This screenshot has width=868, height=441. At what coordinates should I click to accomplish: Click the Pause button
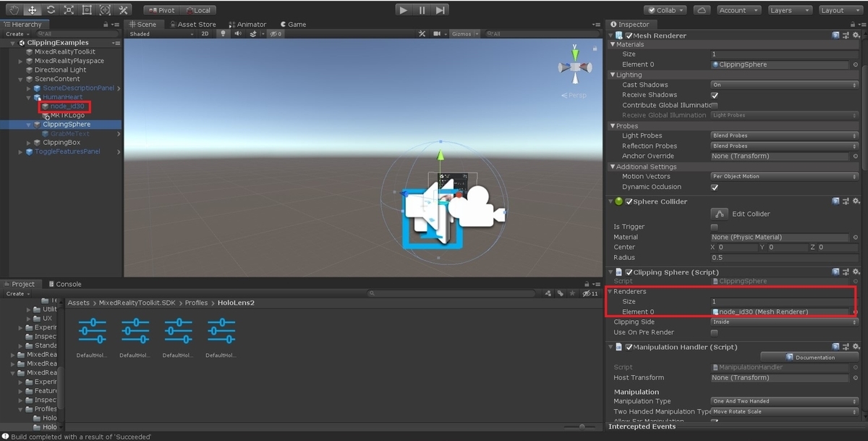422,10
